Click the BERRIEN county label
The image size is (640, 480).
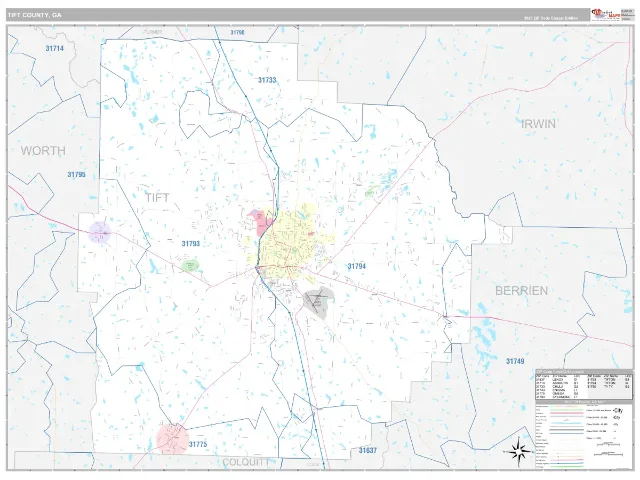[521, 291]
